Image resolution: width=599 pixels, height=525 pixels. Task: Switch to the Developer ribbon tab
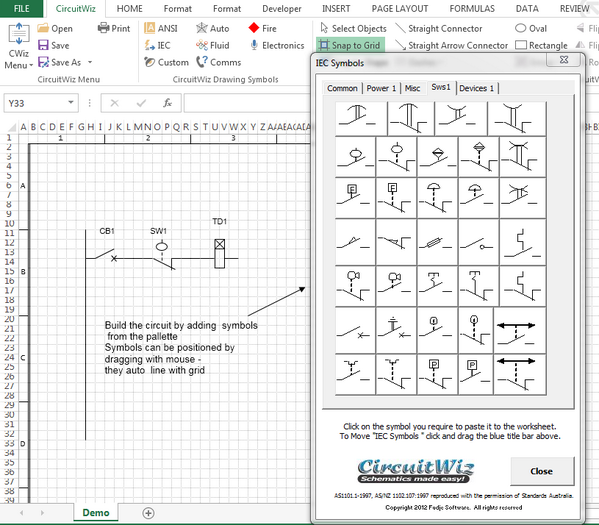(282, 8)
